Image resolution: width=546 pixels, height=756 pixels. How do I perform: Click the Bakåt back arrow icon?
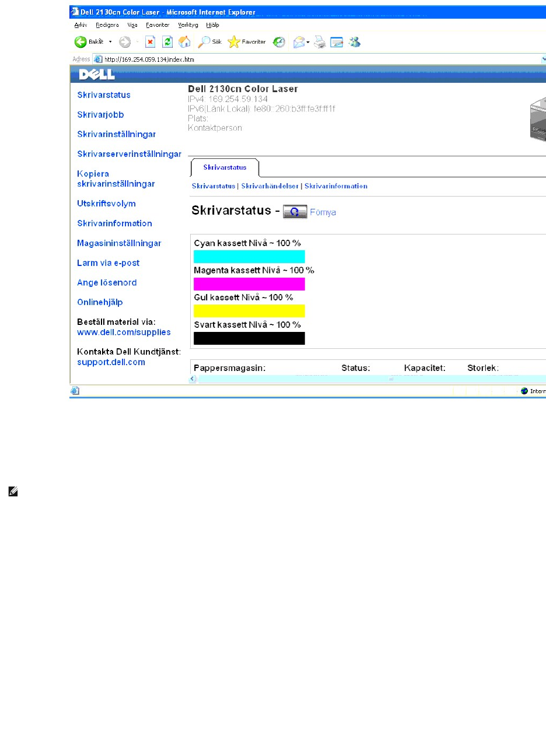[80, 42]
